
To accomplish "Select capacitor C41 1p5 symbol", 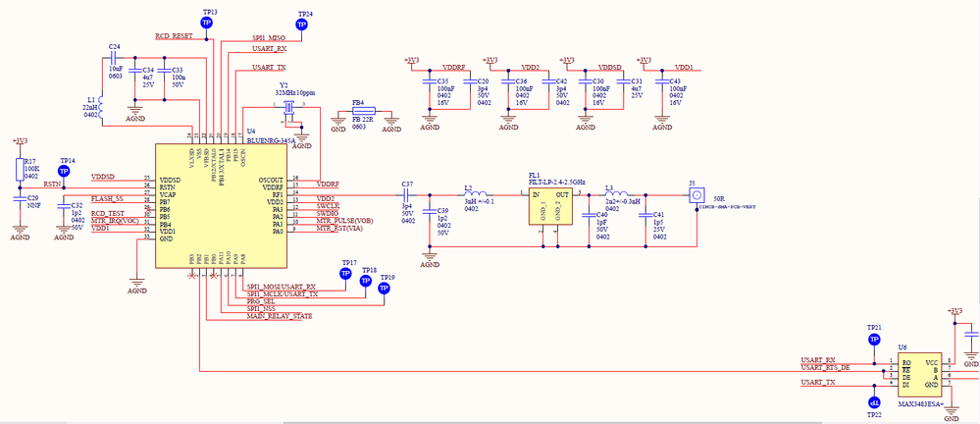I will [x=645, y=215].
